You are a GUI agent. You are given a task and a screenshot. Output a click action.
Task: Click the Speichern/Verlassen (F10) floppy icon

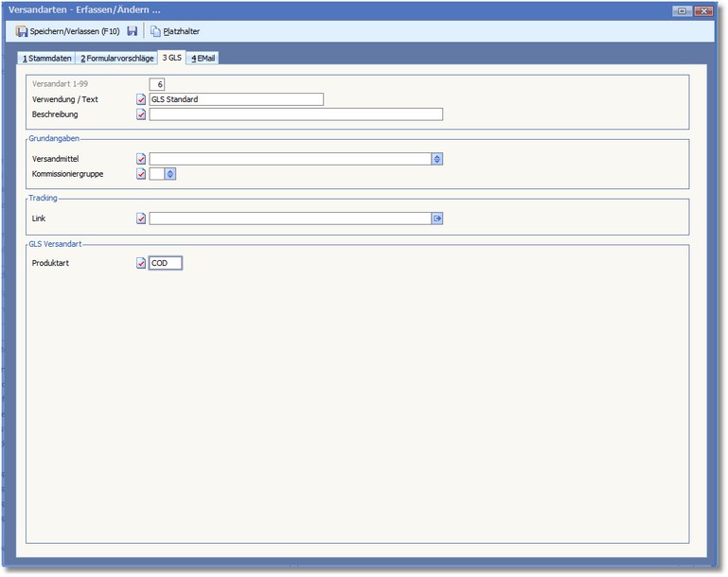point(22,31)
